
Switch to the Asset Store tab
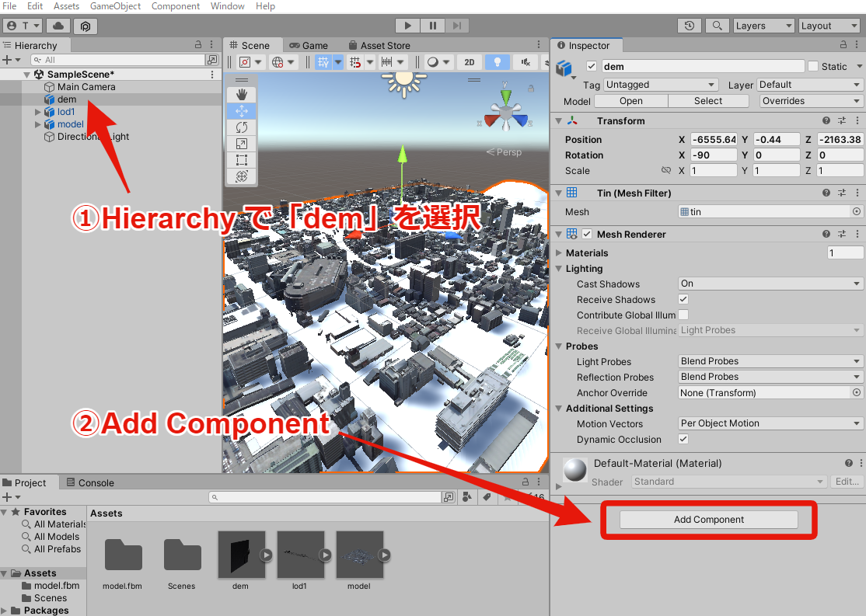pyautogui.click(x=379, y=45)
